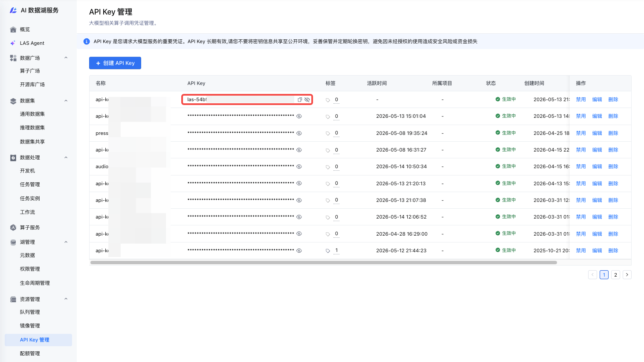This screenshot has height=362, width=644.
Task: Click the table horizontal scrollbar
Action: pyautogui.click(x=323, y=263)
